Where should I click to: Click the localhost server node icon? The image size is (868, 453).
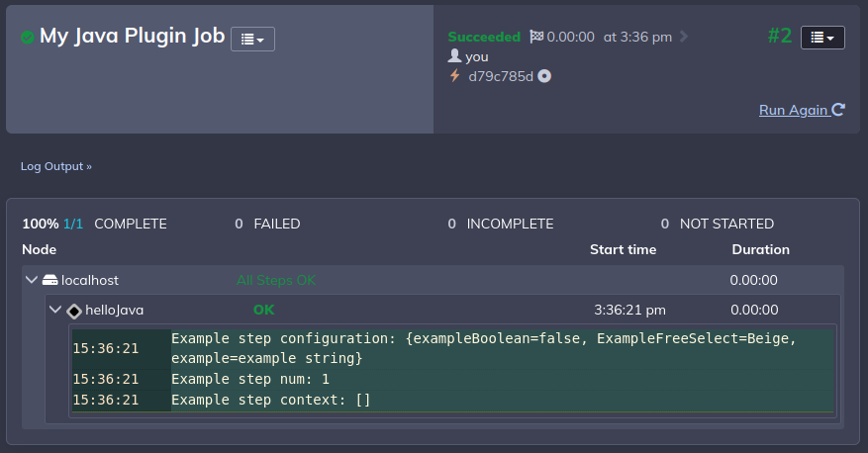[49, 280]
